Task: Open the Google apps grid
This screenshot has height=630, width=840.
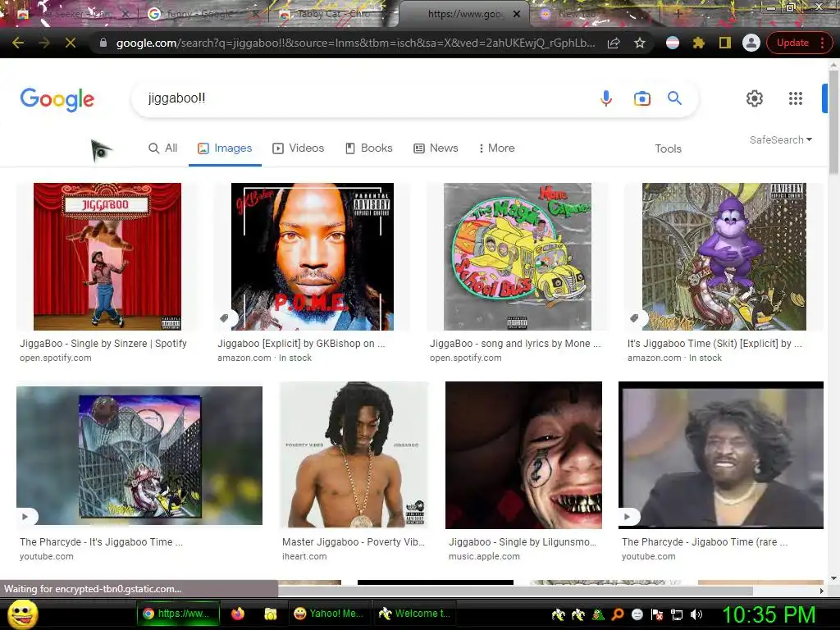Action: [796, 98]
